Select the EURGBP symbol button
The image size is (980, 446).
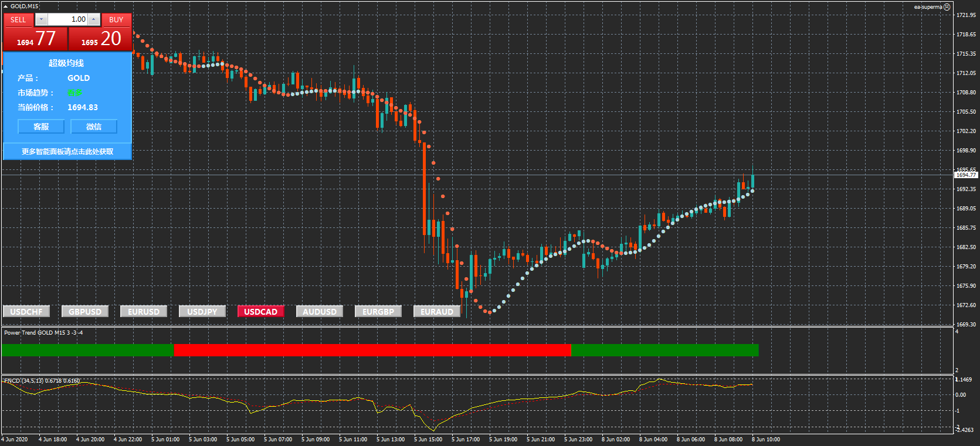(x=378, y=312)
